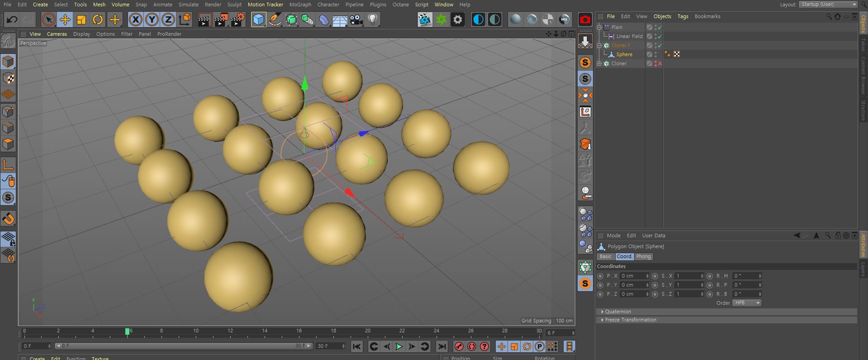Select the Linear Field object

[629, 36]
